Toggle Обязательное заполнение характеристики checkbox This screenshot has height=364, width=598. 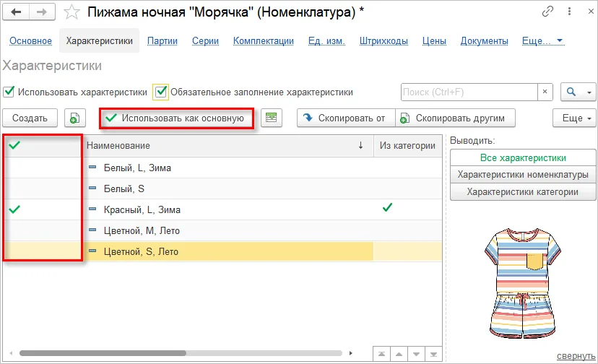tap(161, 92)
